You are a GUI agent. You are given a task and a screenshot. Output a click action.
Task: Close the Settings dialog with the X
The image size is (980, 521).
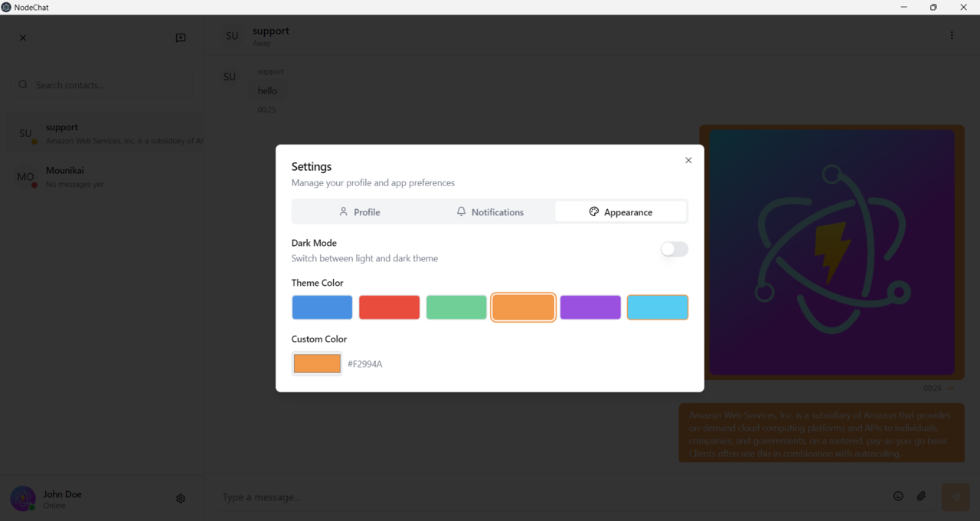pyautogui.click(x=688, y=160)
